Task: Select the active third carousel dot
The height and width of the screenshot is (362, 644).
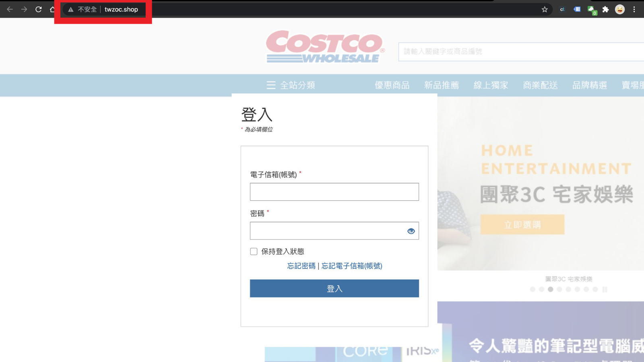Action: pyautogui.click(x=550, y=289)
